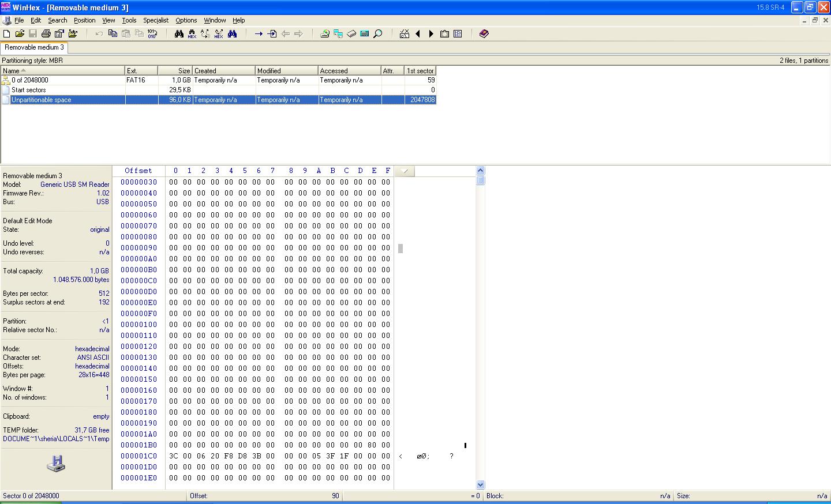831x504 pixels.
Task: Click the 'Generic USB SM Reader' model value
Action: [x=75, y=185]
